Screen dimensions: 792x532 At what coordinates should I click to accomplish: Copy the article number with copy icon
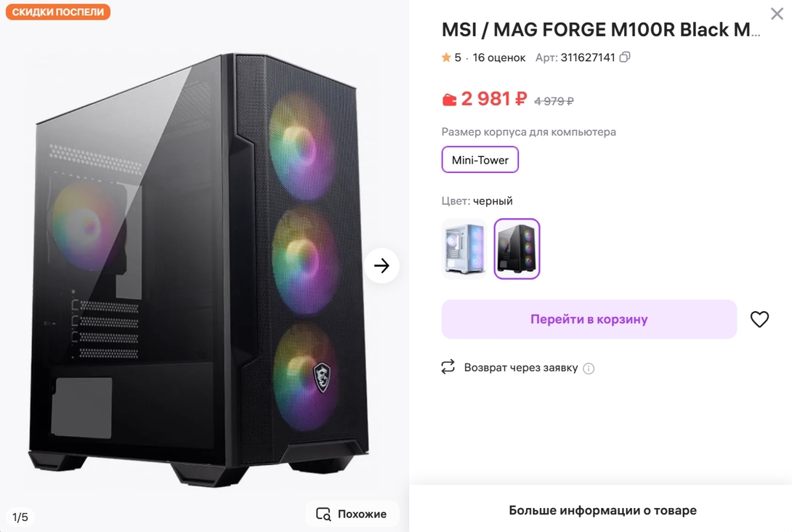point(625,57)
